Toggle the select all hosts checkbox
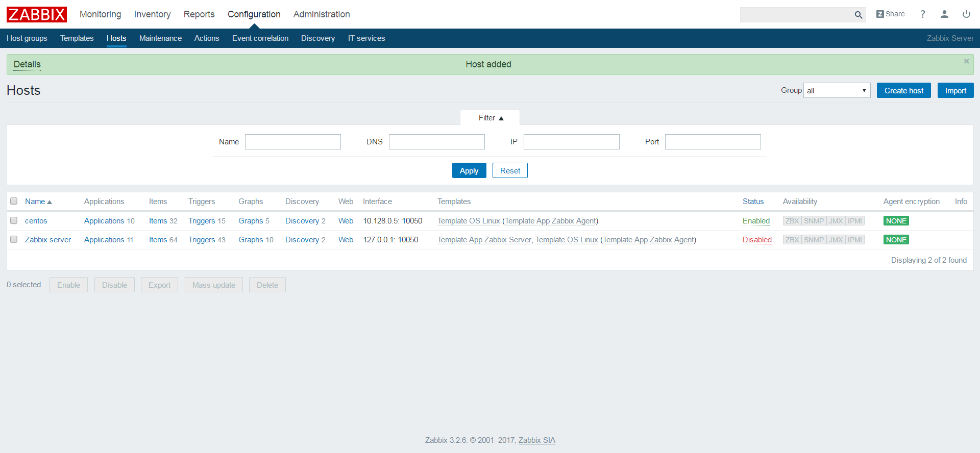Viewport: 980px width, 453px height. coord(14,201)
